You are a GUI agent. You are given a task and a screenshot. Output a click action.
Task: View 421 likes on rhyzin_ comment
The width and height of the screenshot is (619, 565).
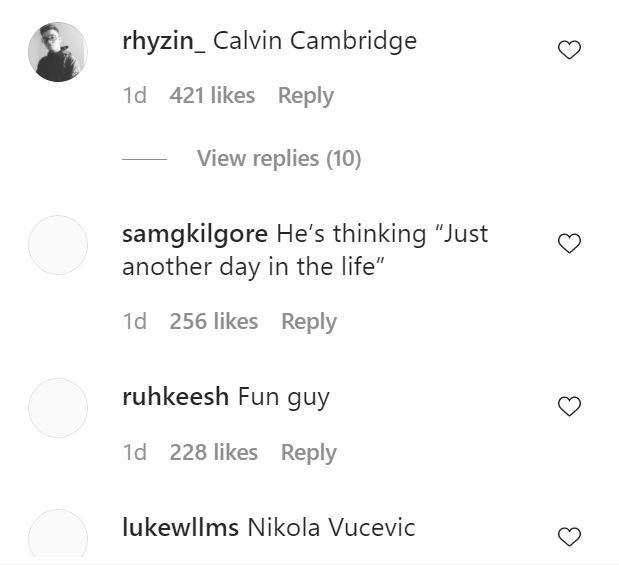point(212,96)
